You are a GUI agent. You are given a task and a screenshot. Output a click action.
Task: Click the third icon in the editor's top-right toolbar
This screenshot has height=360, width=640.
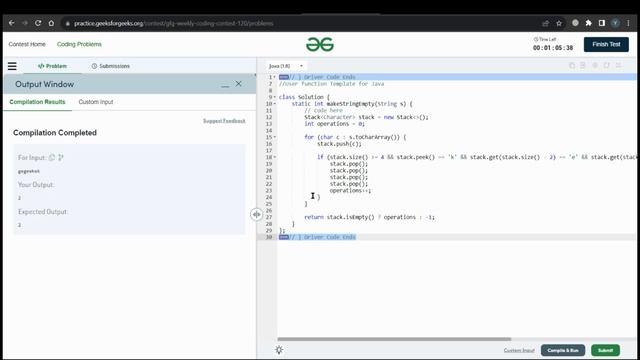(x=595, y=65)
